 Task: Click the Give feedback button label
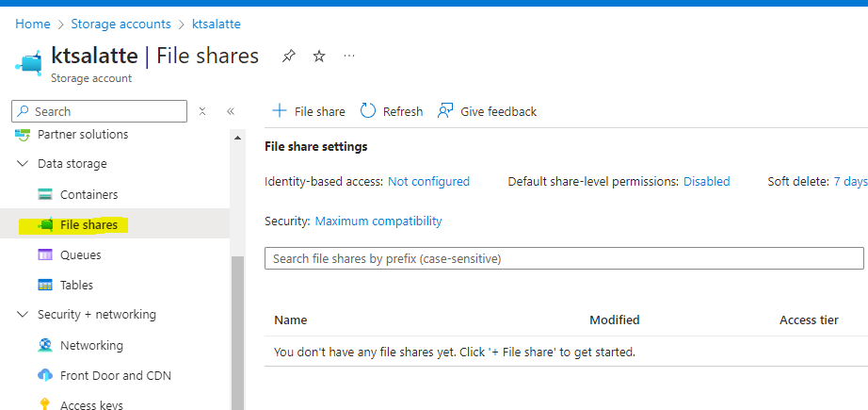click(x=499, y=111)
